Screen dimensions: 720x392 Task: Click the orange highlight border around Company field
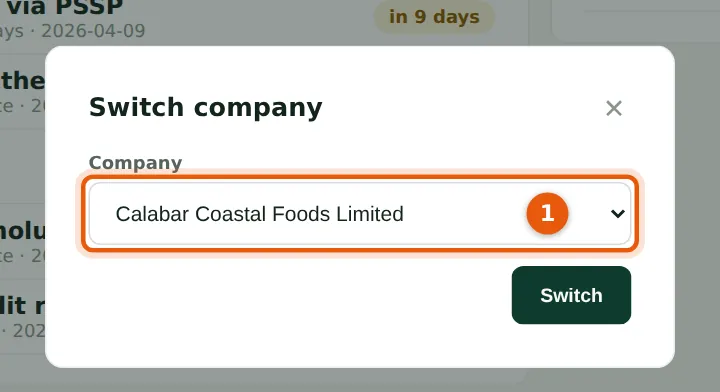coord(360,177)
